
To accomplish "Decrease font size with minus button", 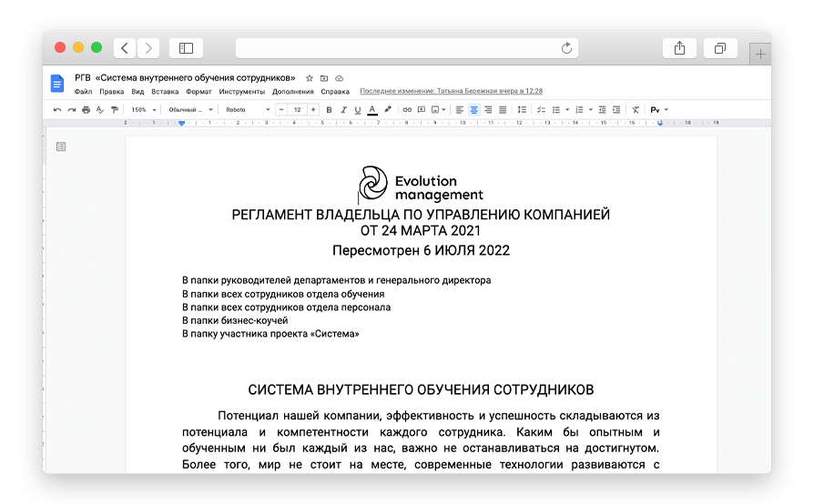I will [x=281, y=110].
